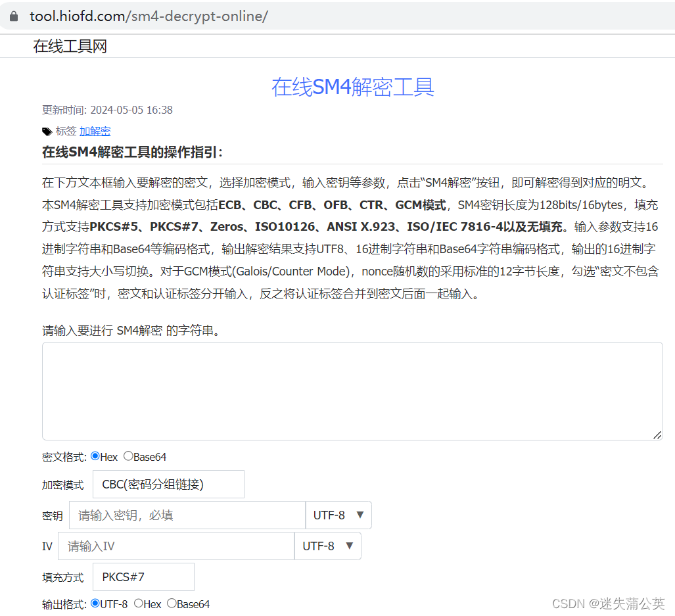Click the 在线SM4解密工具 title link
675x616 pixels.
click(x=352, y=87)
